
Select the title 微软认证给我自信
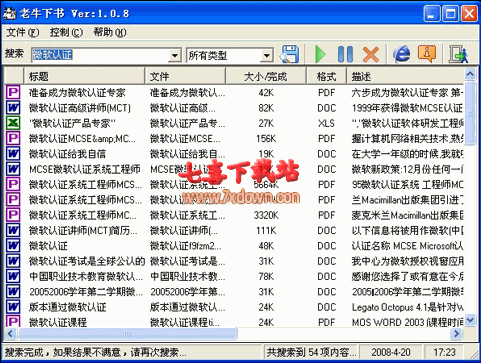coord(67,154)
